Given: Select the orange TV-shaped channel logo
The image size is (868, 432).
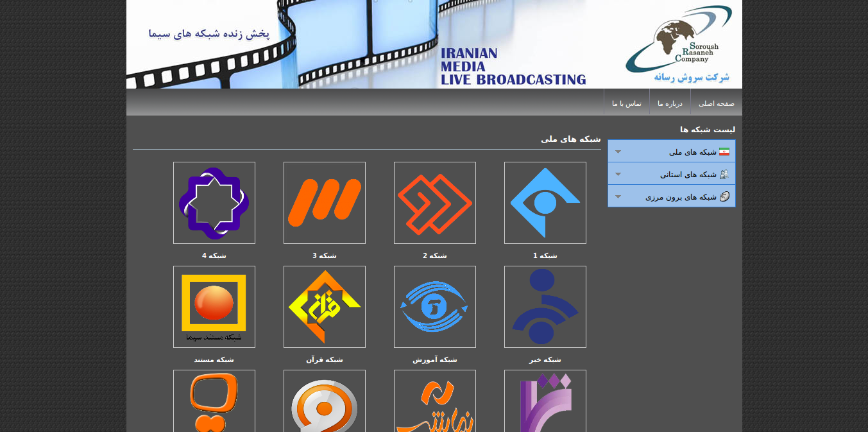Looking at the screenshot, I should [x=214, y=401].
